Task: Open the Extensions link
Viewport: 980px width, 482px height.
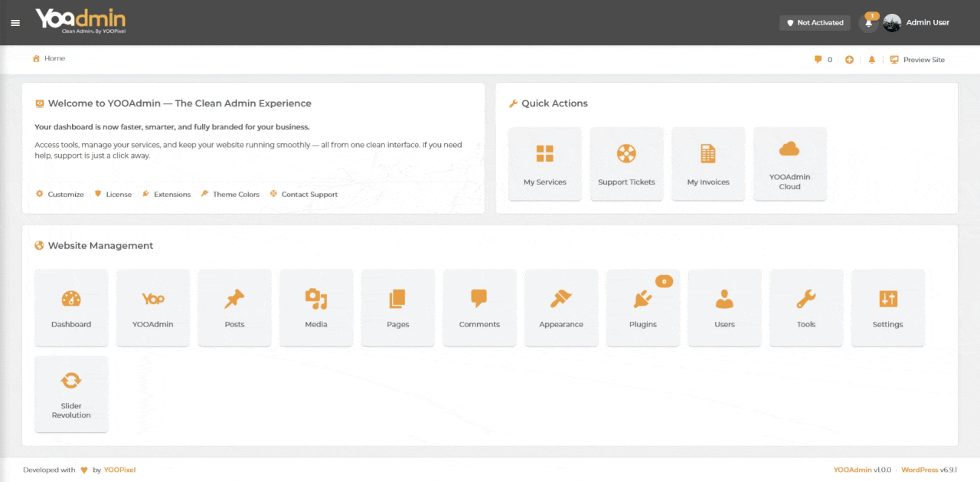Action: 166,194
